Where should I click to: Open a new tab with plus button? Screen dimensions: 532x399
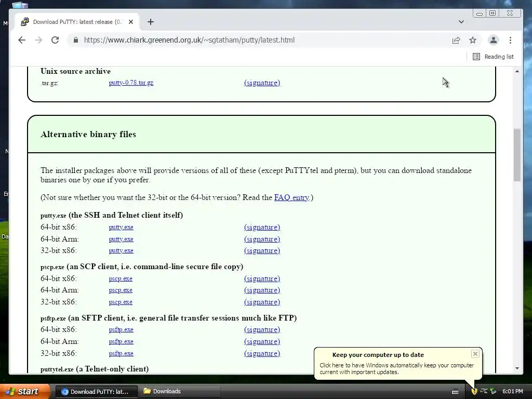[151, 22]
